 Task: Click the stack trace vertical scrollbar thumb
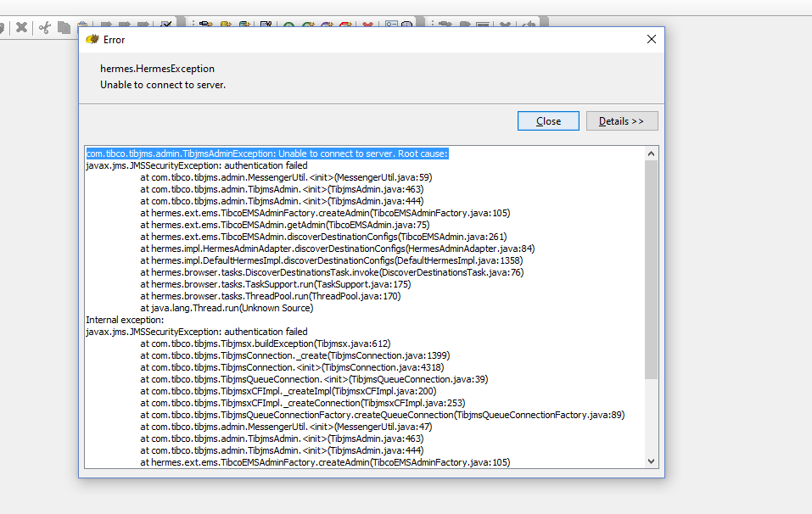(651, 269)
